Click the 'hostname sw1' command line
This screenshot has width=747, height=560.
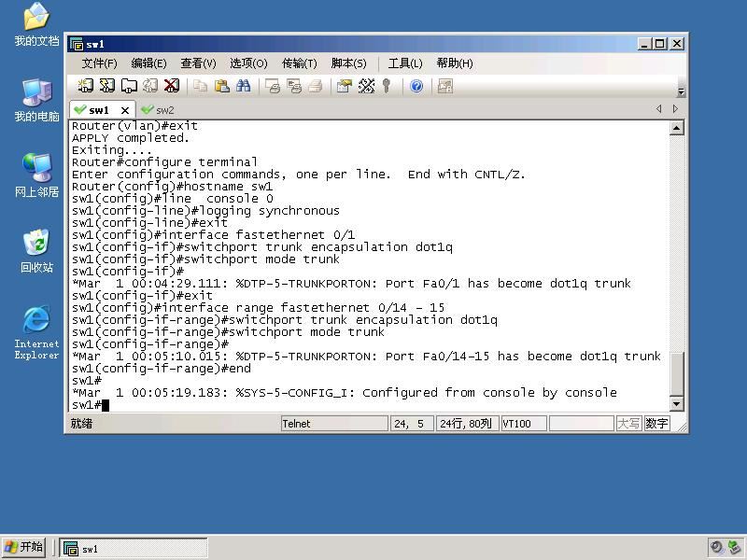(172, 186)
